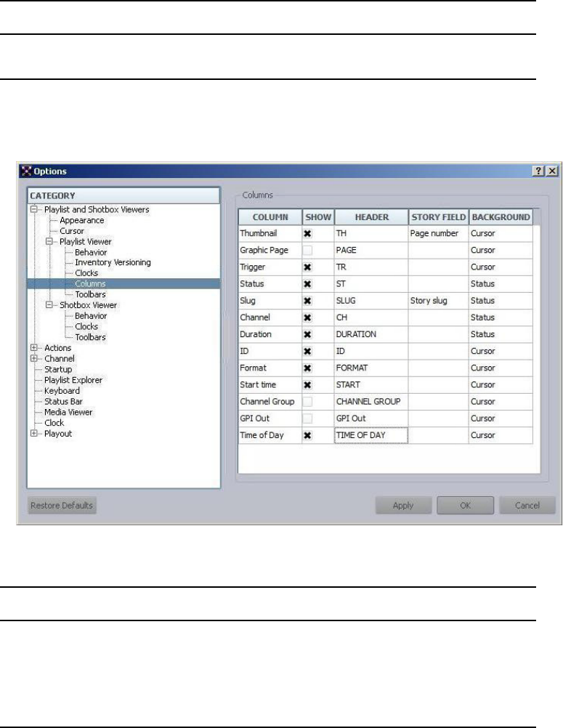The height and width of the screenshot is (728, 563).
Task: Select the highlighted Columns tree item
Action: tap(91, 283)
